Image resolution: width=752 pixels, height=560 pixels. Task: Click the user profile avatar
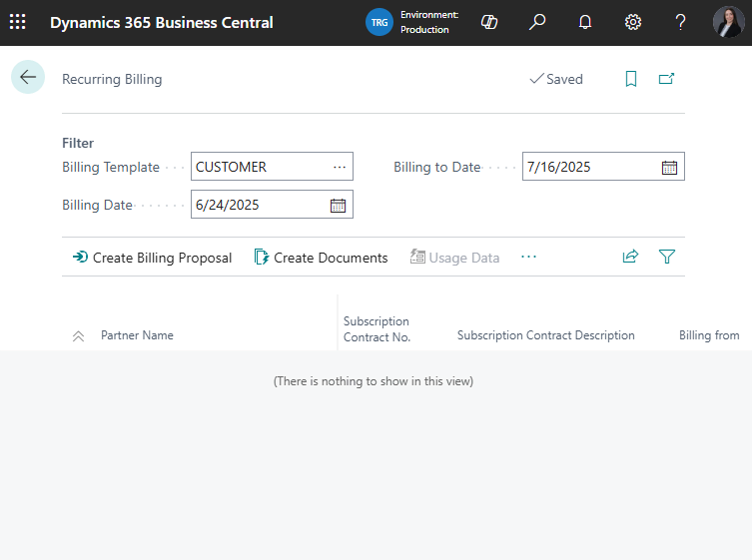728,22
